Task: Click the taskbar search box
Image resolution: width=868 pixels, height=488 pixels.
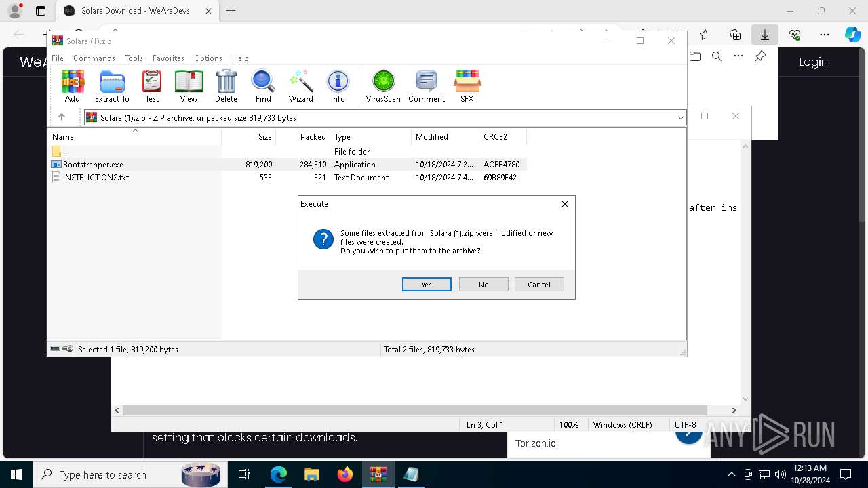Action: click(x=130, y=474)
